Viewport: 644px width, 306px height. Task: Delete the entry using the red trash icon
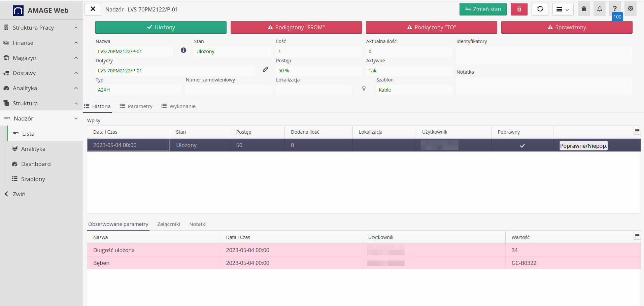point(519,9)
